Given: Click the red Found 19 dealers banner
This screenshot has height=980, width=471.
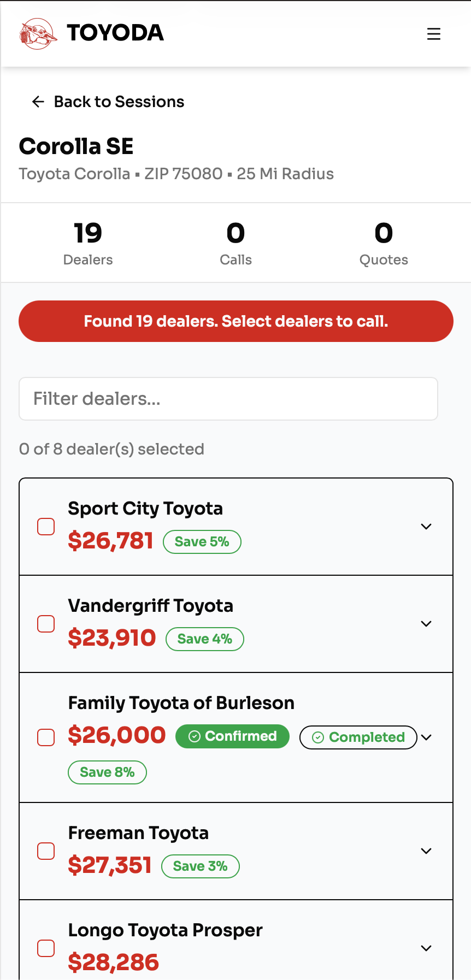Looking at the screenshot, I should tap(236, 321).
